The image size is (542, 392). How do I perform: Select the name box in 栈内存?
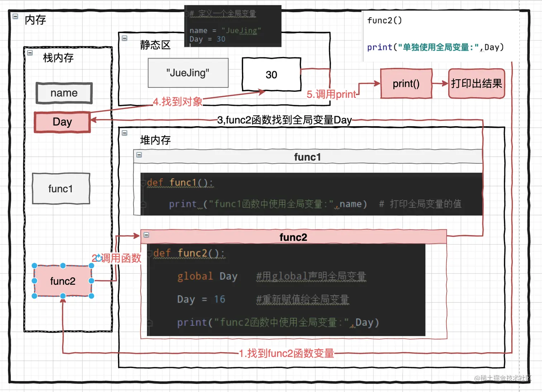64,93
